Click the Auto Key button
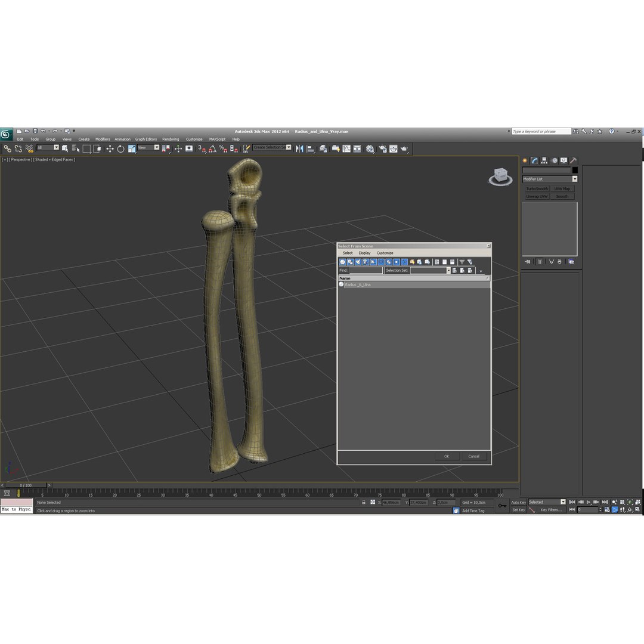 coord(518,502)
